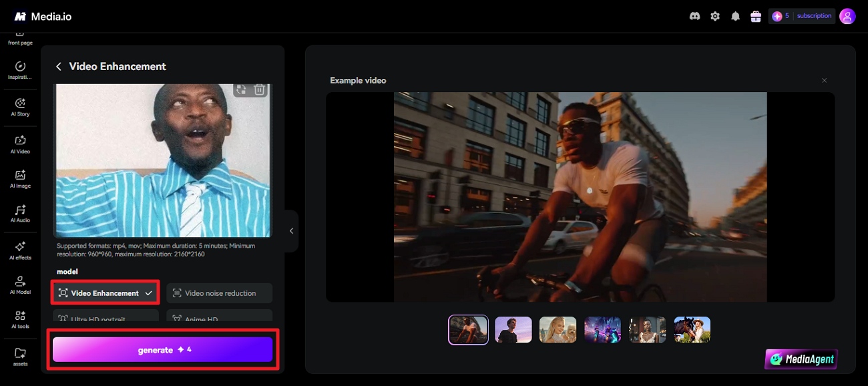The height and width of the screenshot is (386, 868).
Task: Open the user profile avatar
Action: point(847,16)
